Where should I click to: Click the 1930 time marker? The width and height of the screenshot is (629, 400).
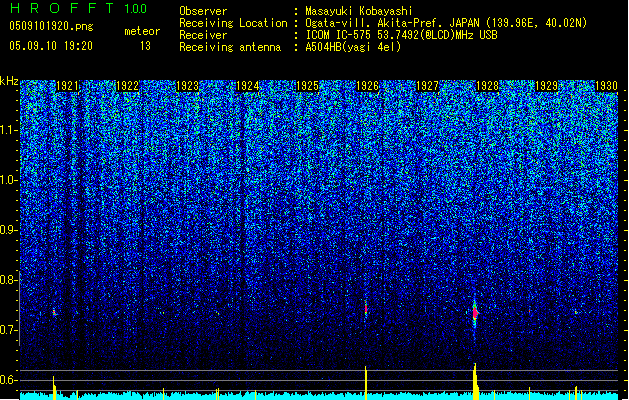606,86
